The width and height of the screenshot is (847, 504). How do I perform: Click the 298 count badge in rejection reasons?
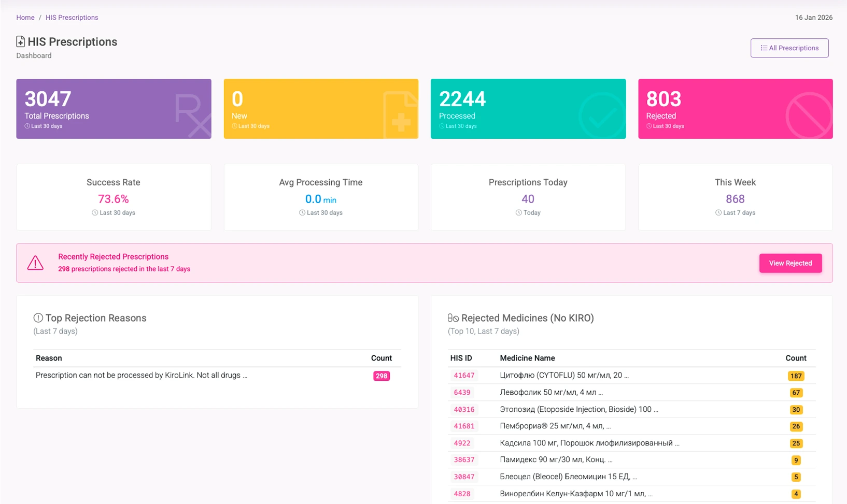coord(381,376)
